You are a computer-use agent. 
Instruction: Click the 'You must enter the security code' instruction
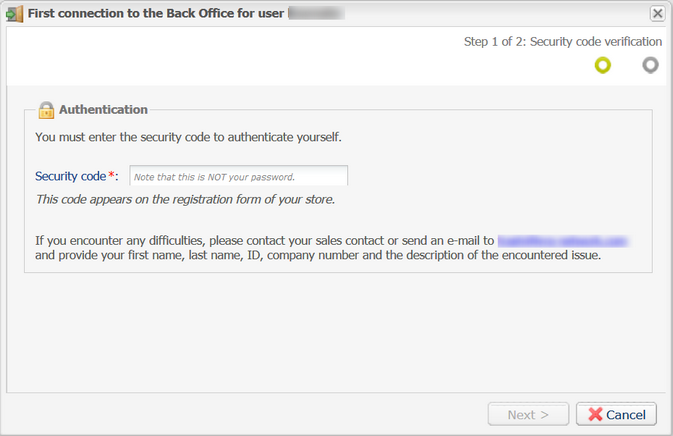click(188, 137)
